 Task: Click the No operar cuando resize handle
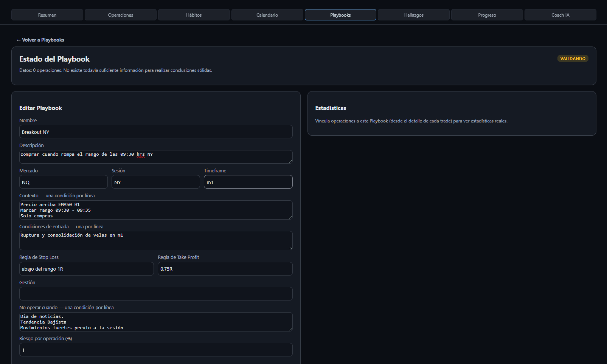pos(290,329)
